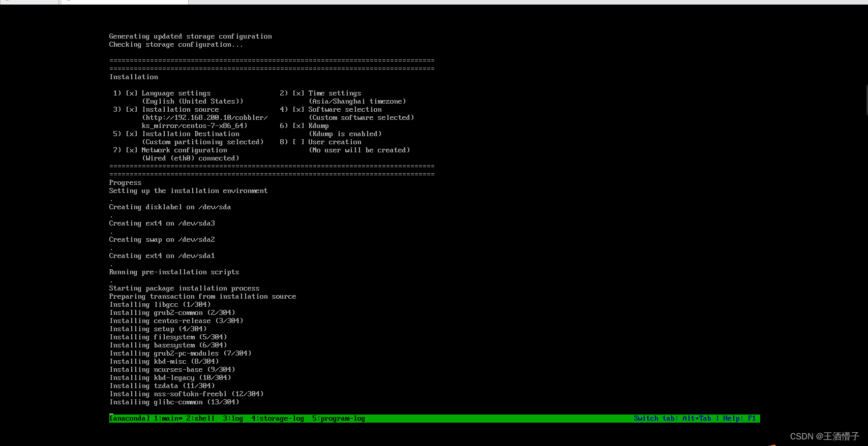Click the 'Network configuration' item text
This screenshot has width=868, height=446.
click(x=184, y=150)
